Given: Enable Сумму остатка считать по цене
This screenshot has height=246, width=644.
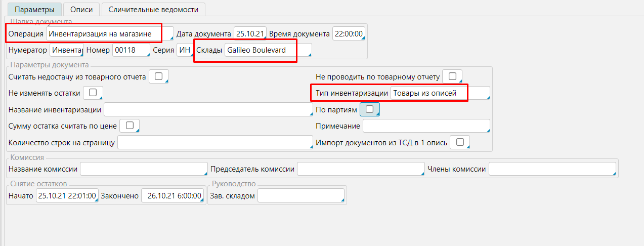Looking at the screenshot, I should (x=129, y=126).
